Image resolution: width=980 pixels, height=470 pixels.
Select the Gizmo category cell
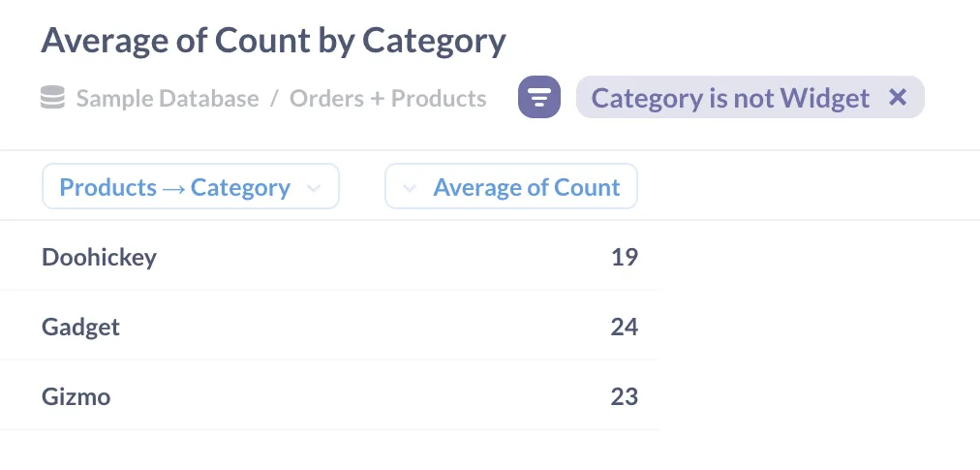tap(76, 396)
